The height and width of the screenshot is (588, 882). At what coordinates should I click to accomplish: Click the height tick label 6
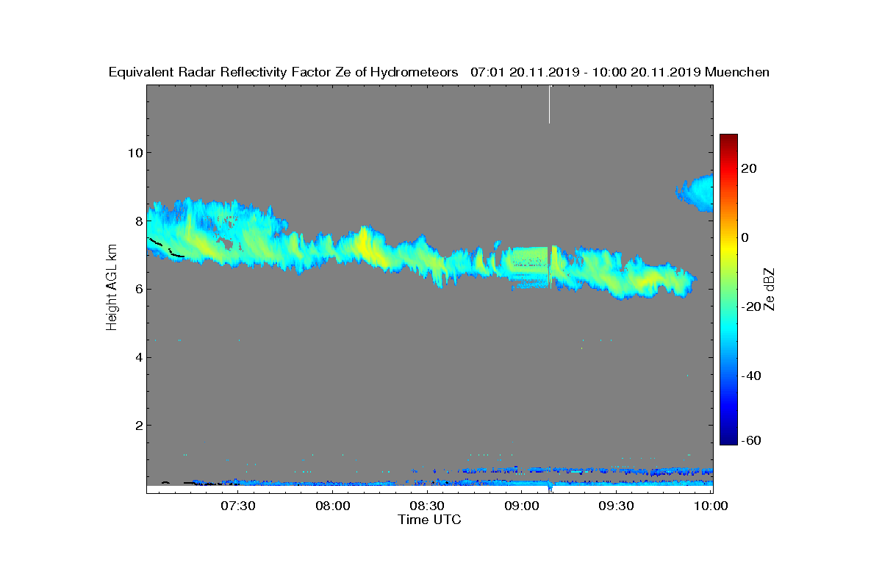point(137,289)
